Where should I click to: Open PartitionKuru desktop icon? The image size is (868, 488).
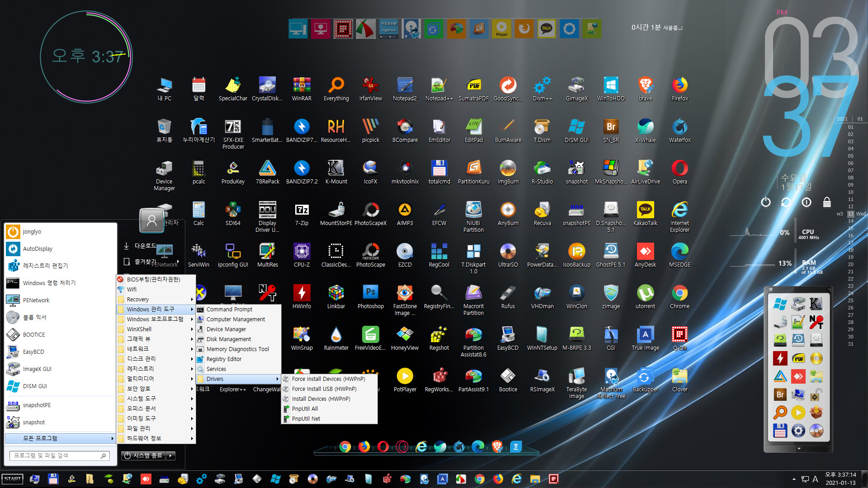pyautogui.click(x=473, y=172)
